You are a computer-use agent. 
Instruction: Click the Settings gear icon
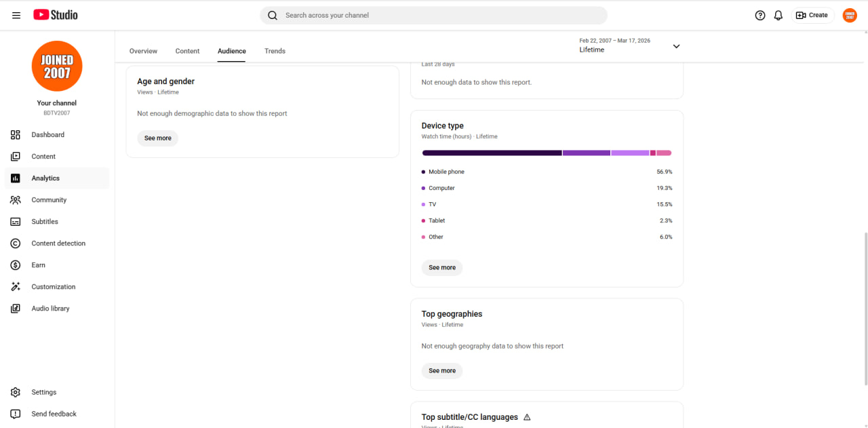[16, 392]
